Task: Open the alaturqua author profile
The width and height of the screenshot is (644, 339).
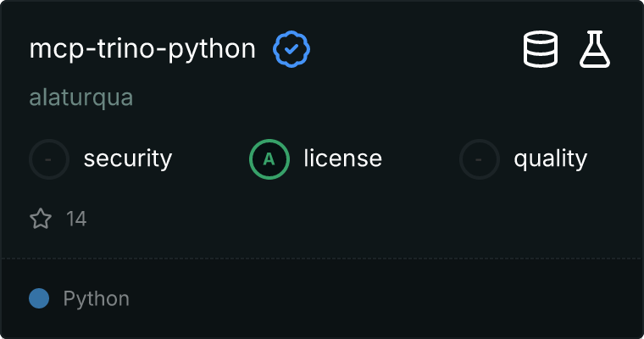Action: tap(81, 97)
